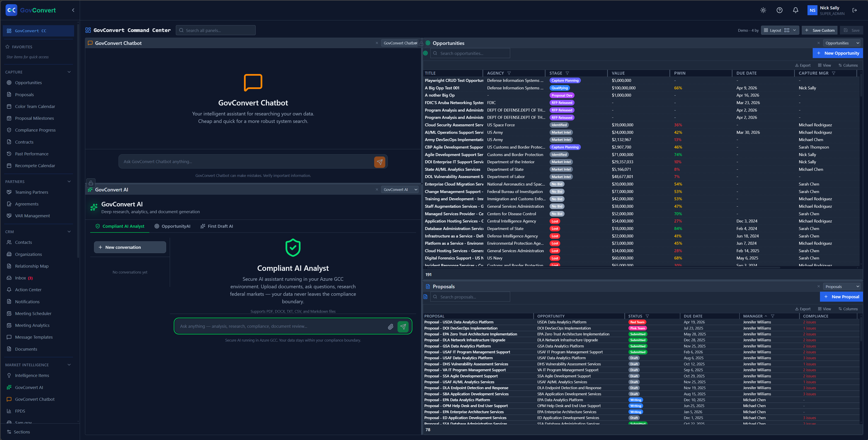
Task: Filter the Status column in Proposals
Action: click(x=647, y=316)
